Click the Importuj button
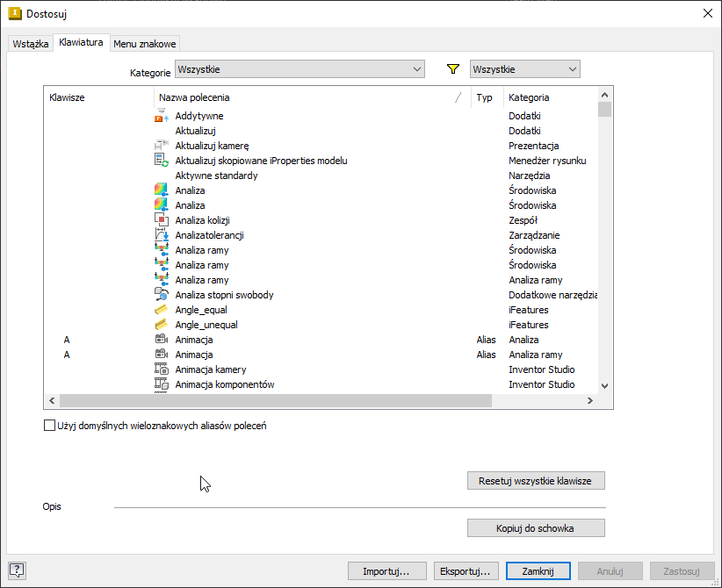 tap(387, 570)
